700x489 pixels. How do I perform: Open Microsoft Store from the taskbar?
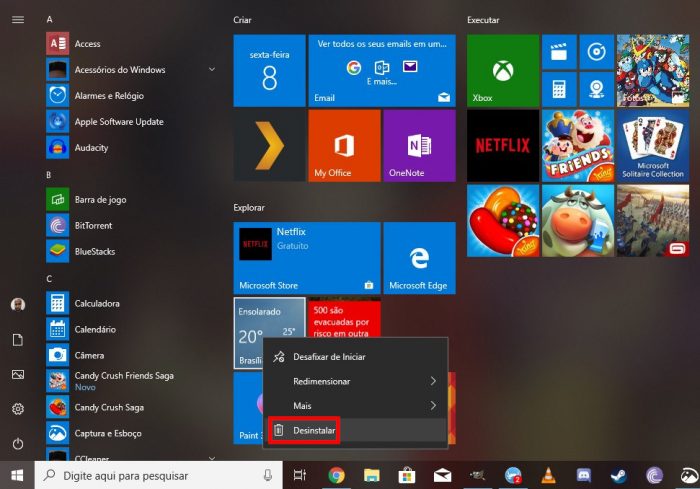coord(407,476)
